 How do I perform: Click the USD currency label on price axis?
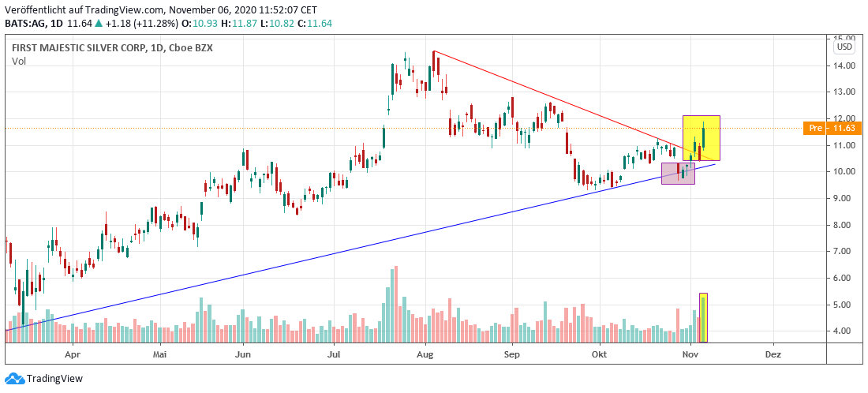click(x=845, y=47)
